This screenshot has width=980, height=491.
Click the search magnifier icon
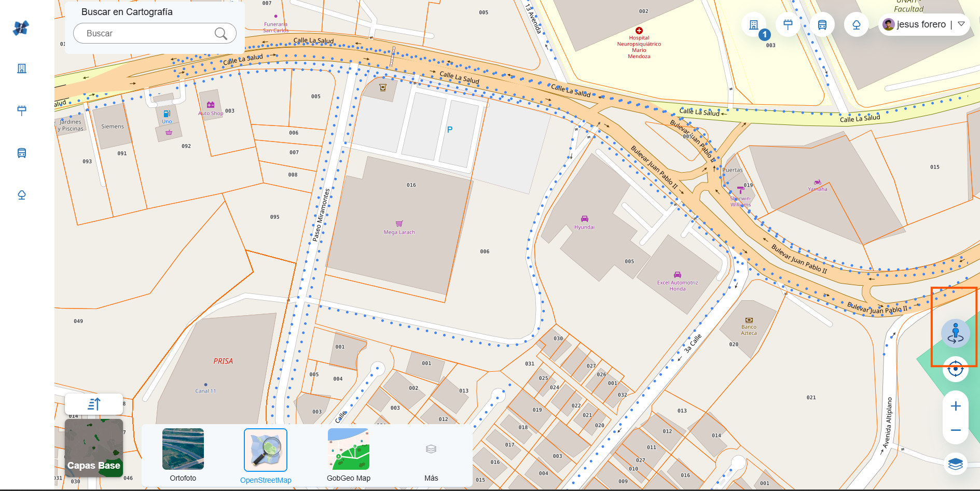(x=220, y=34)
